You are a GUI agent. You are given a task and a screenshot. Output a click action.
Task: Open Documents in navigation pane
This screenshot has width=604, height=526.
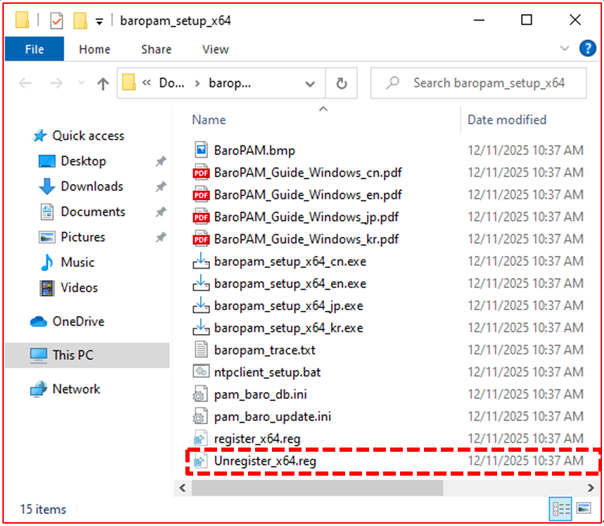pyautogui.click(x=93, y=212)
